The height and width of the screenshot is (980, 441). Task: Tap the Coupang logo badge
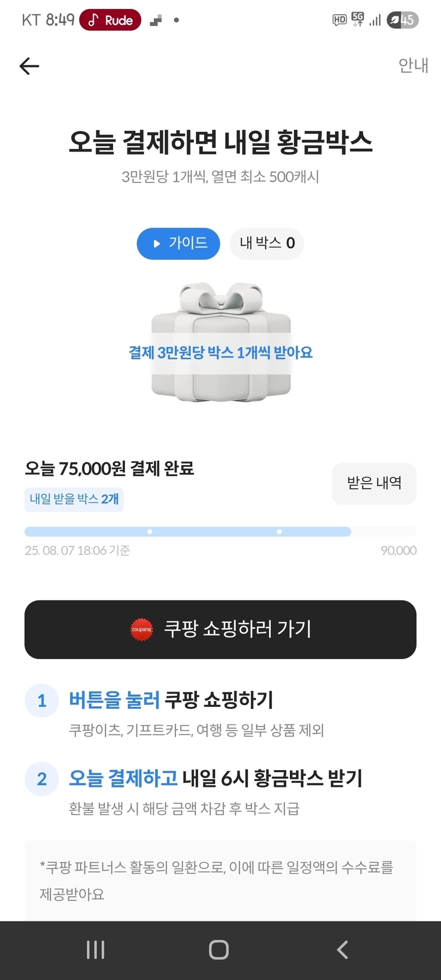[141, 629]
